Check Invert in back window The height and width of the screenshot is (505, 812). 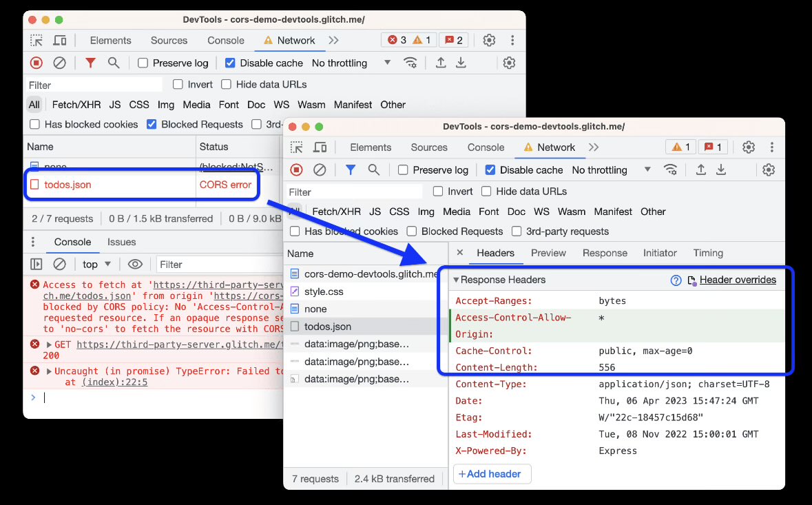[x=178, y=85]
